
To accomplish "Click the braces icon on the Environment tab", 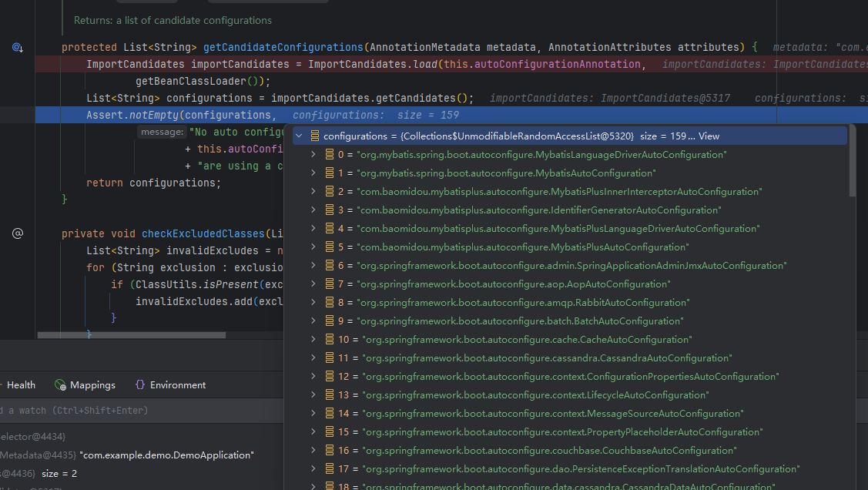I will click(x=139, y=384).
